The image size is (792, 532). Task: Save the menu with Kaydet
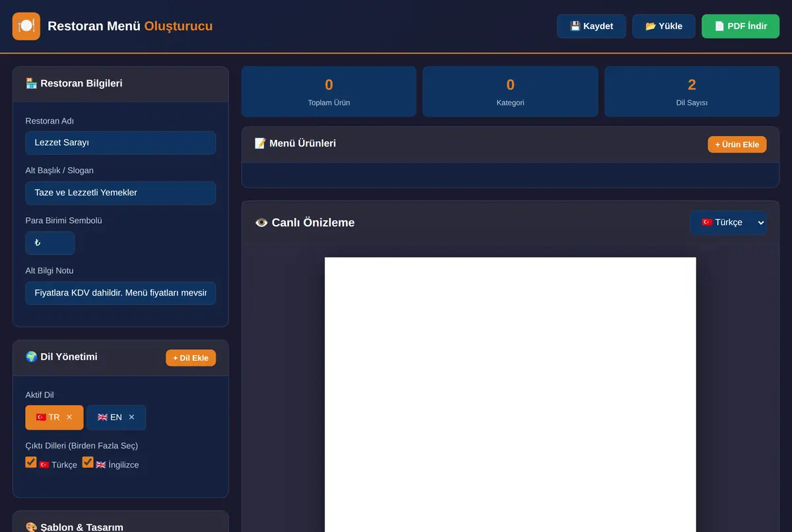click(x=591, y=26)
